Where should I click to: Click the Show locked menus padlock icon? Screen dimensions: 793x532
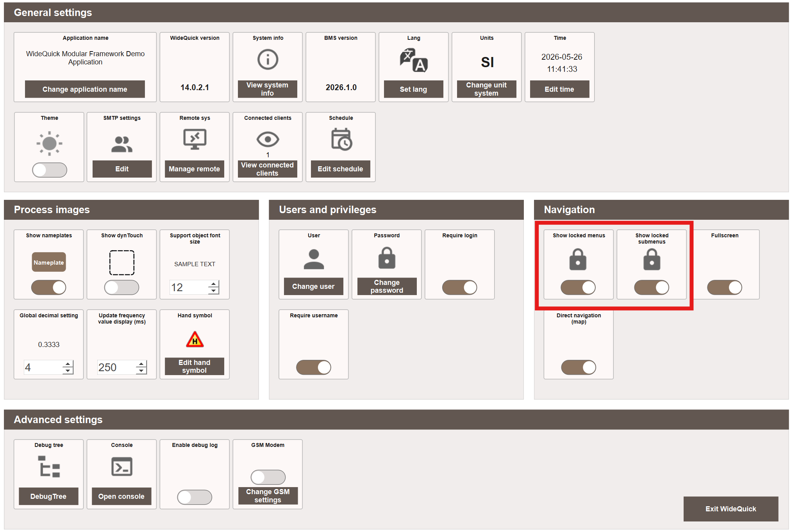[x=578, y=260]
